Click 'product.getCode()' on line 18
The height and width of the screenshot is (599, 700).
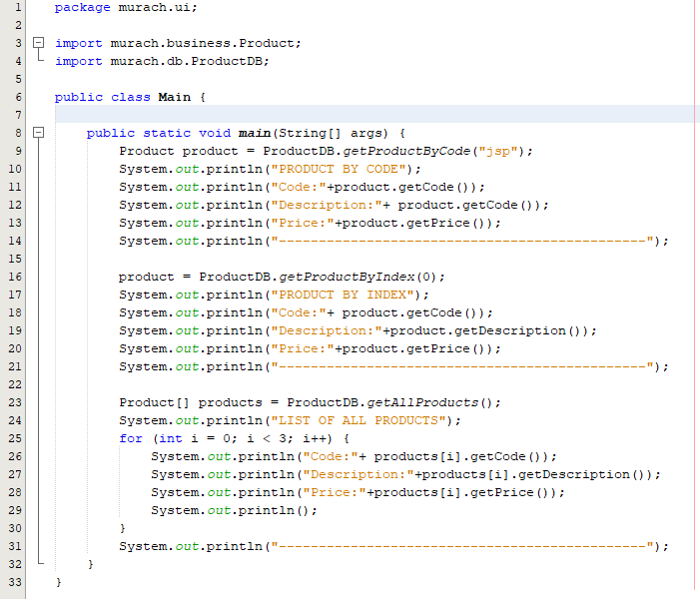[413, 312]
